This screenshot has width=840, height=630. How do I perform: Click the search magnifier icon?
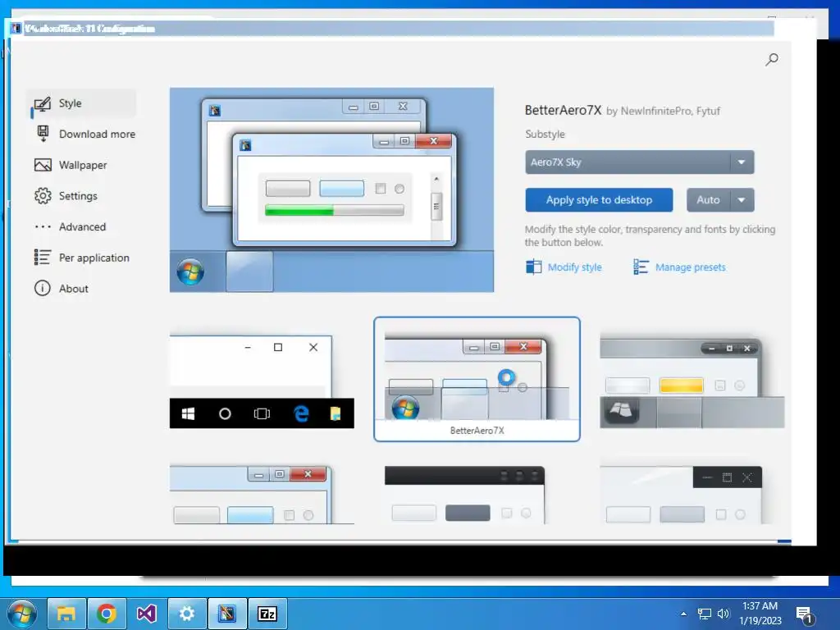click(x=771, y=59)
